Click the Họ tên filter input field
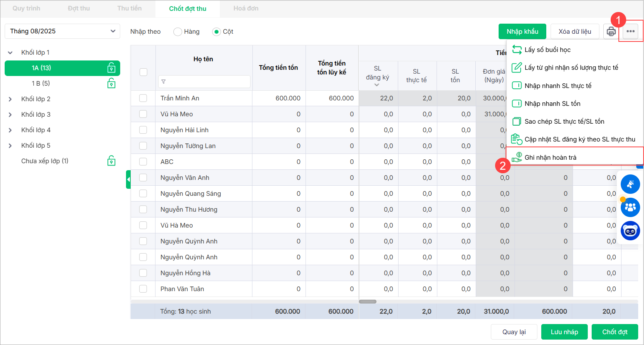644x345 pixels. (204, 82)
